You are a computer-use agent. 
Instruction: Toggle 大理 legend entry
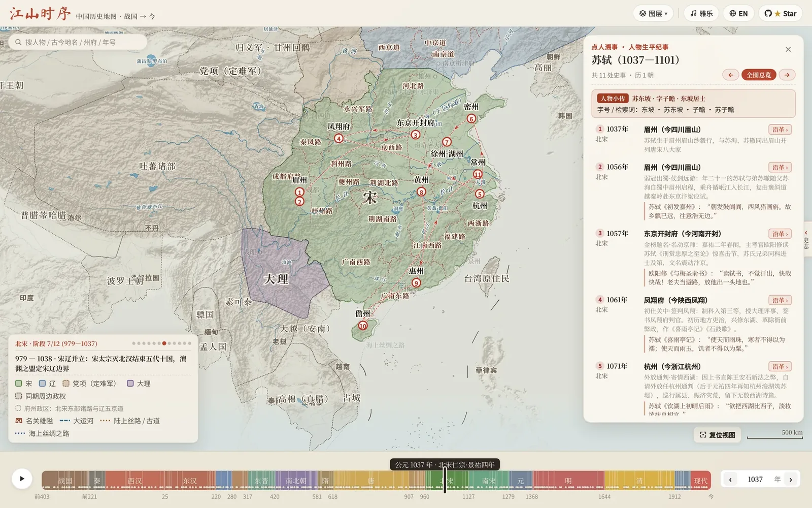click(x=139, y=384)
